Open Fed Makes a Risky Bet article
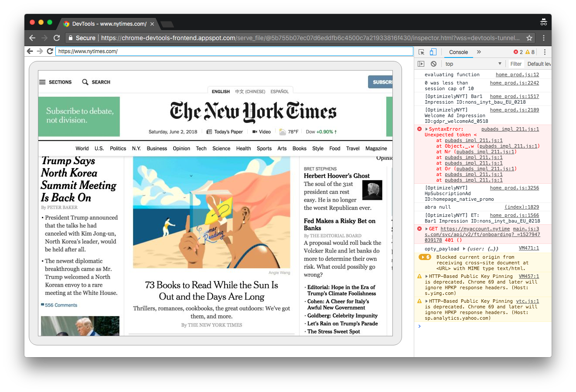576x392 pixels. [x=340, y=224]
